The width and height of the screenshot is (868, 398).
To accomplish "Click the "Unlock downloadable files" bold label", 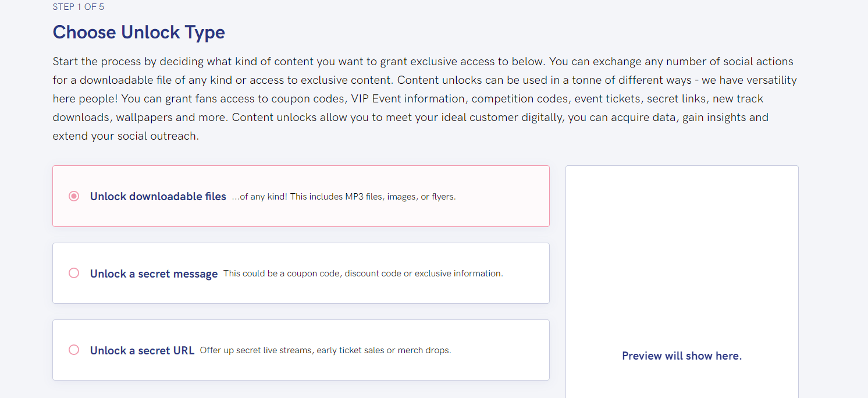I will [158, 196].
